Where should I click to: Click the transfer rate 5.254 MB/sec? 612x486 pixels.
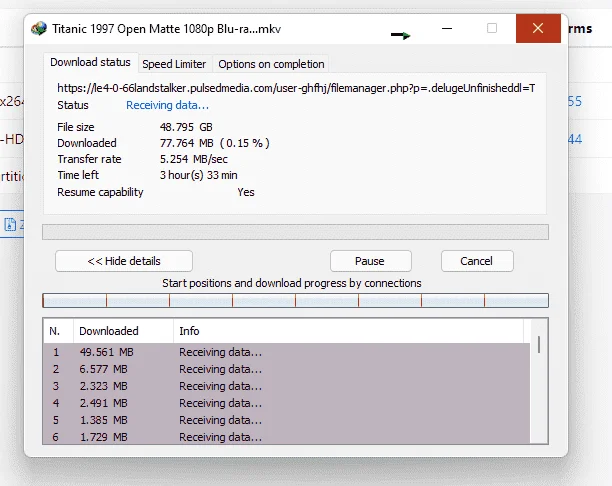[x=194, y=159]
